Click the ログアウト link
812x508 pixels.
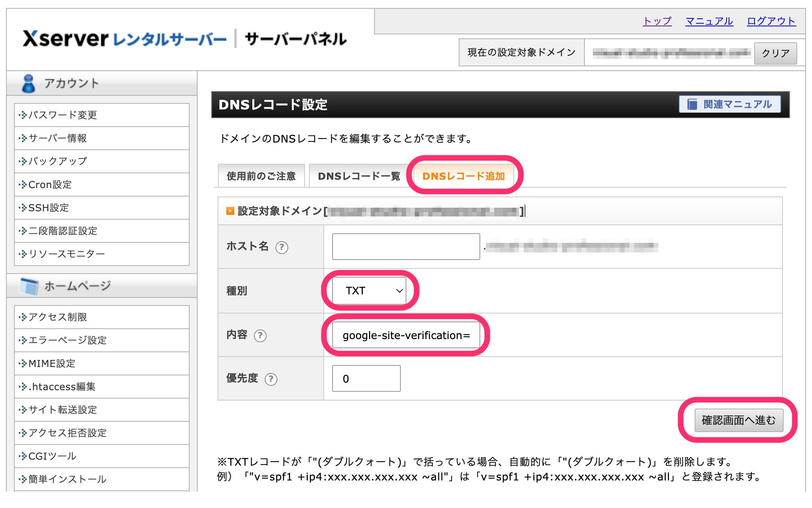771,21
